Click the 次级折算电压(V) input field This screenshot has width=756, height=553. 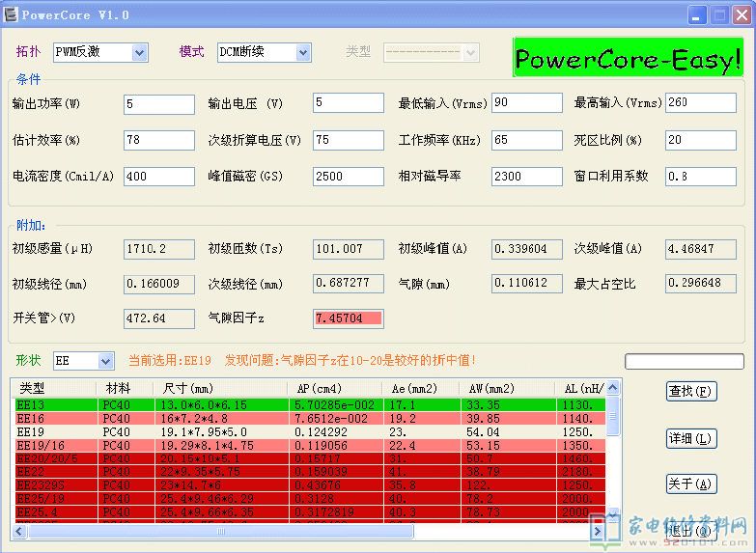[x=349, y=140]
